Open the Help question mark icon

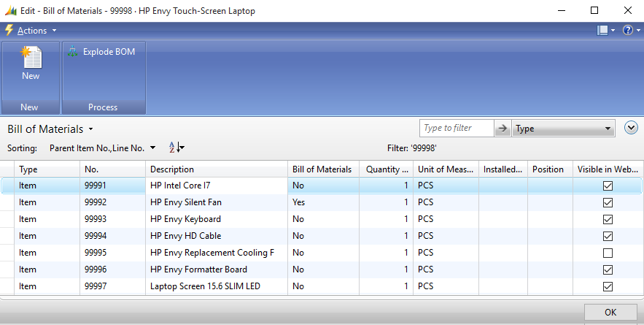(627, 30)
